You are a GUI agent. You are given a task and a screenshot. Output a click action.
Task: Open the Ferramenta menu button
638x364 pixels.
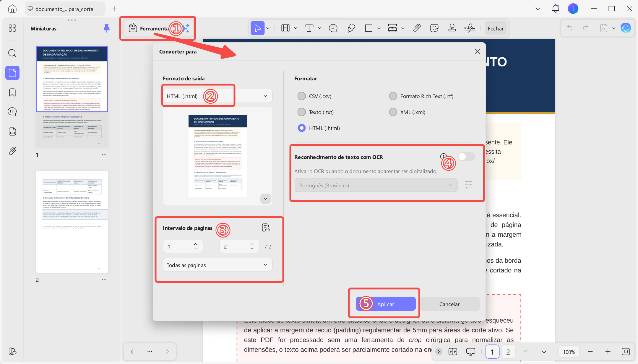click(158, 28)
